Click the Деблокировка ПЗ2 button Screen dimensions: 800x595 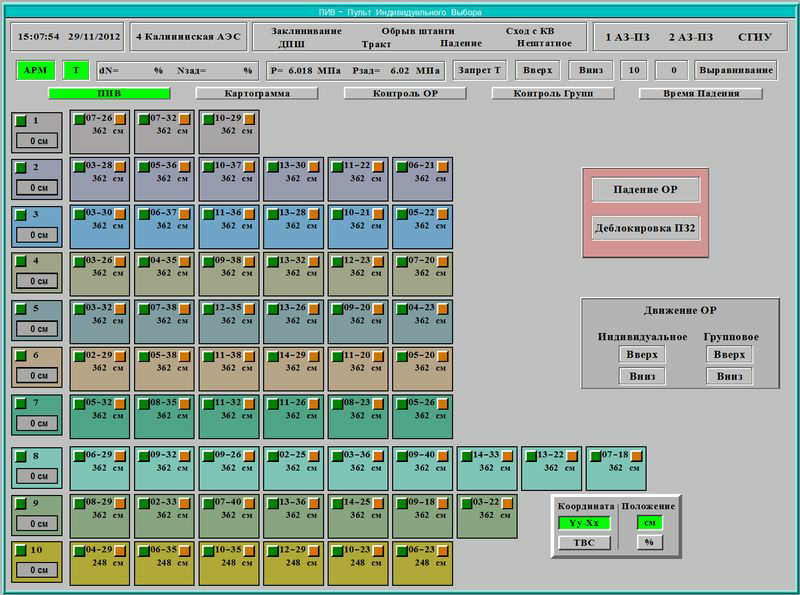coord(645,228)
